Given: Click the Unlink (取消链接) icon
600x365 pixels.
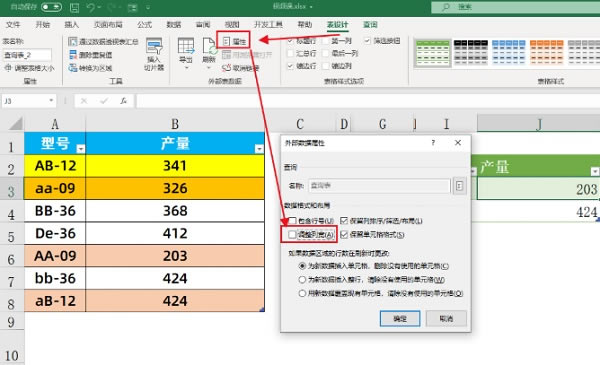Looking at the screenshot, I should [x=241, y=68].
